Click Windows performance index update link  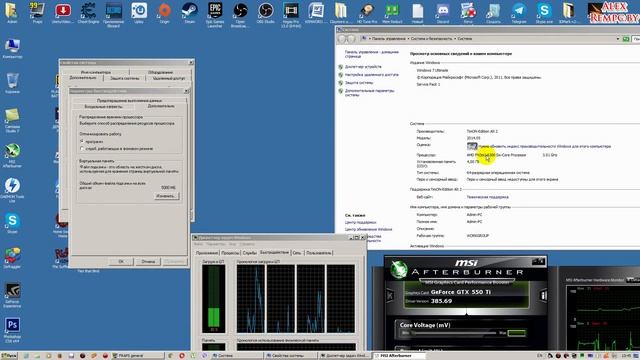544,146
